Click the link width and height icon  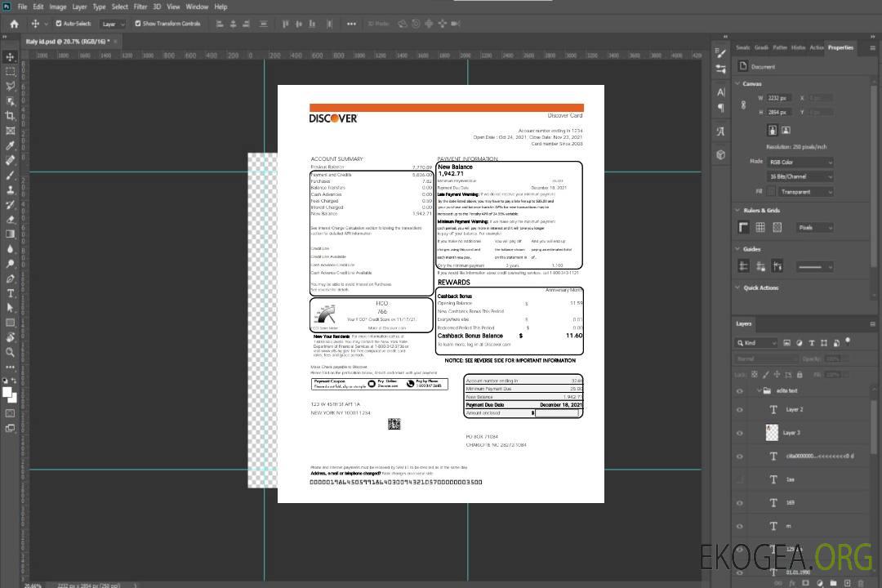click(x=744, y=105)
